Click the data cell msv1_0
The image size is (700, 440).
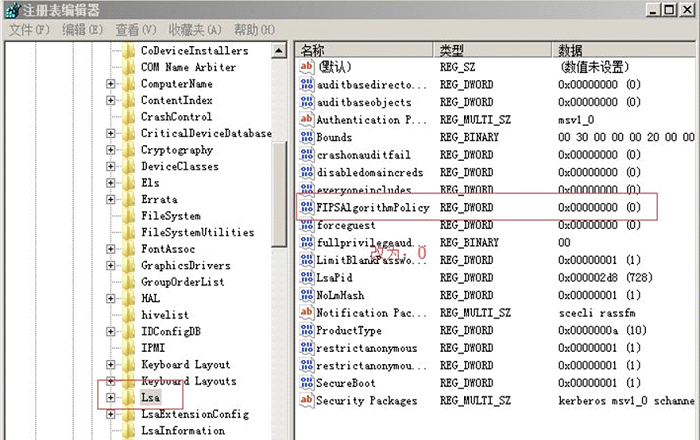(575, 120)
